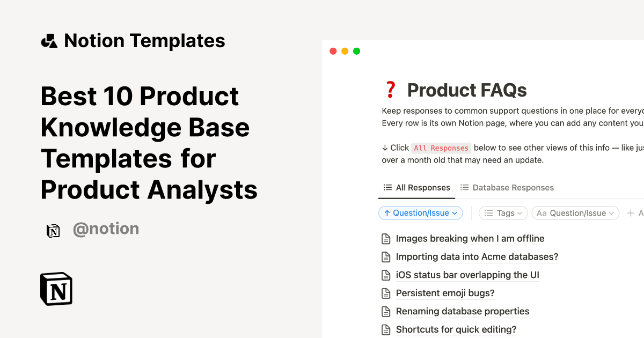This screenshot has width=644, height=338.
Task: Click the page icon beside Shortcuts for quick editing?
Action: (x=386, y=329)
